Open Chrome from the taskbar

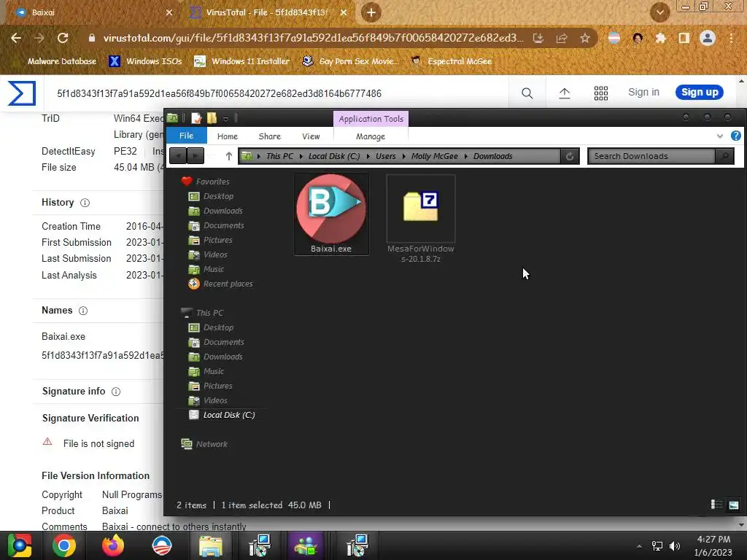(64, 545)
